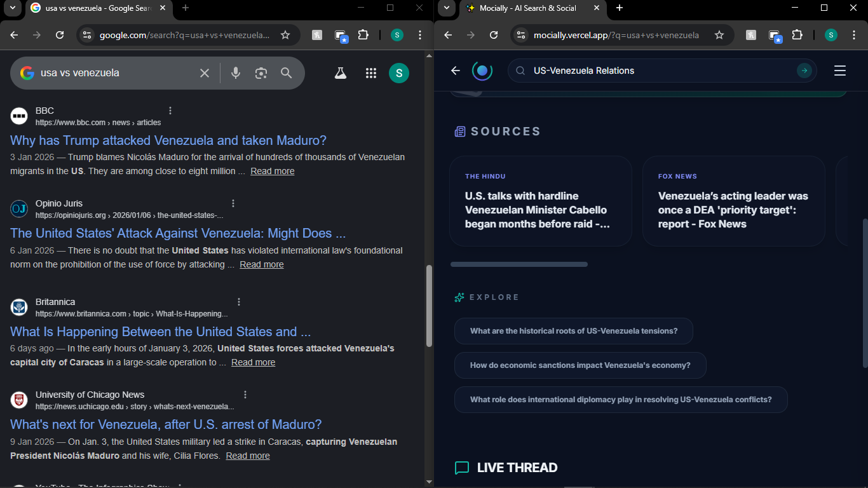Image resolution: width=868 pixels, height=488 pixels.
Task: Click the Mocially page vertical scrollbar thumb
Action: coord(865,293)
